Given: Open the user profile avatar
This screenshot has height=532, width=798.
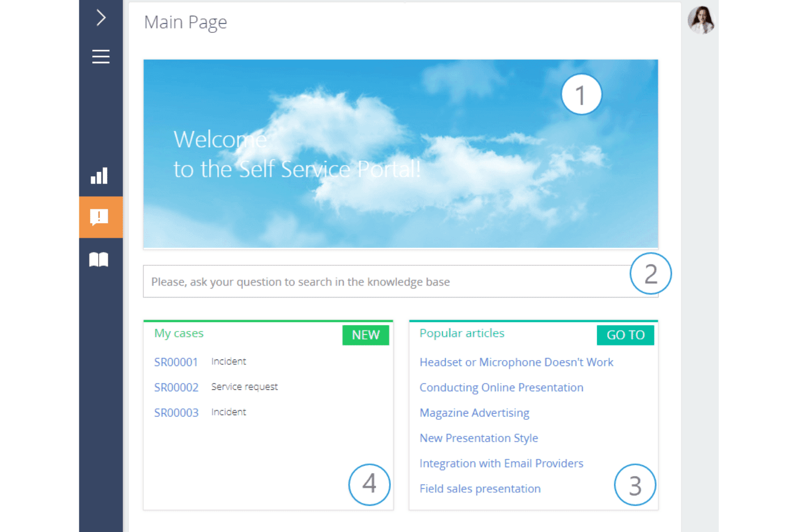Looking at the screenshot, I should pos(701,20).
